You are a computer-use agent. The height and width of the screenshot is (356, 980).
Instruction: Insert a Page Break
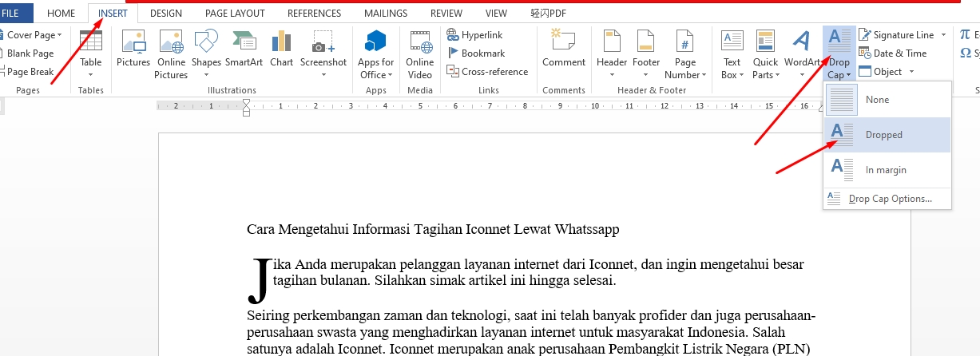(29, 72)
